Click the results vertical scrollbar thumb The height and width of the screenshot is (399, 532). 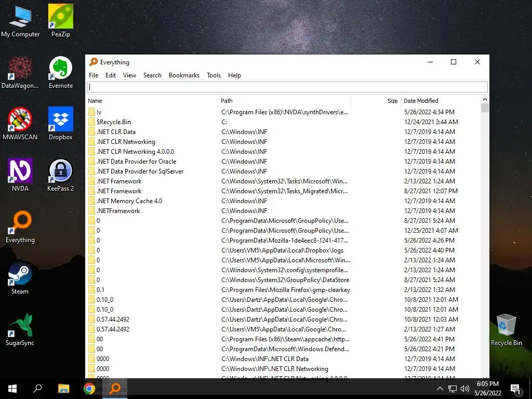click(x=485, y=108)
